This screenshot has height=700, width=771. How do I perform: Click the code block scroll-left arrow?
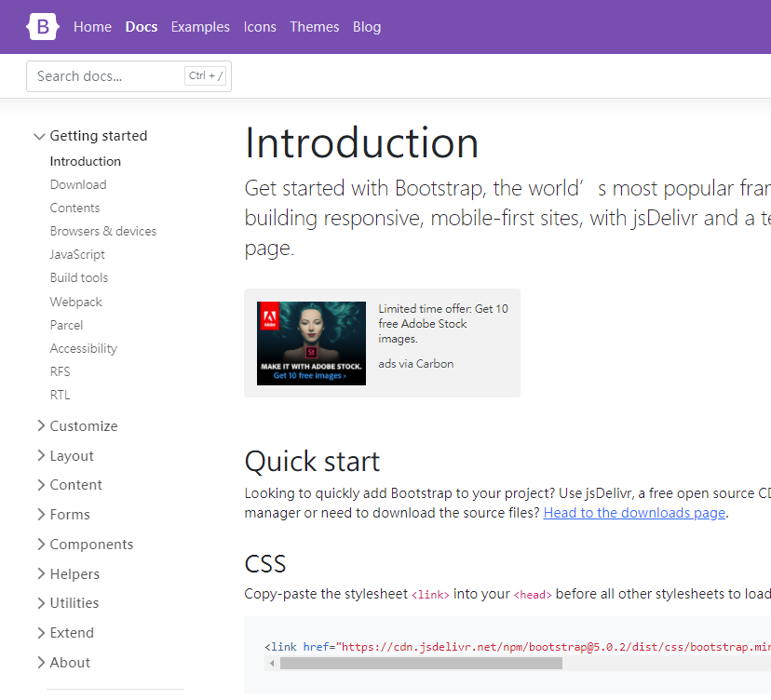pos(272,663)
